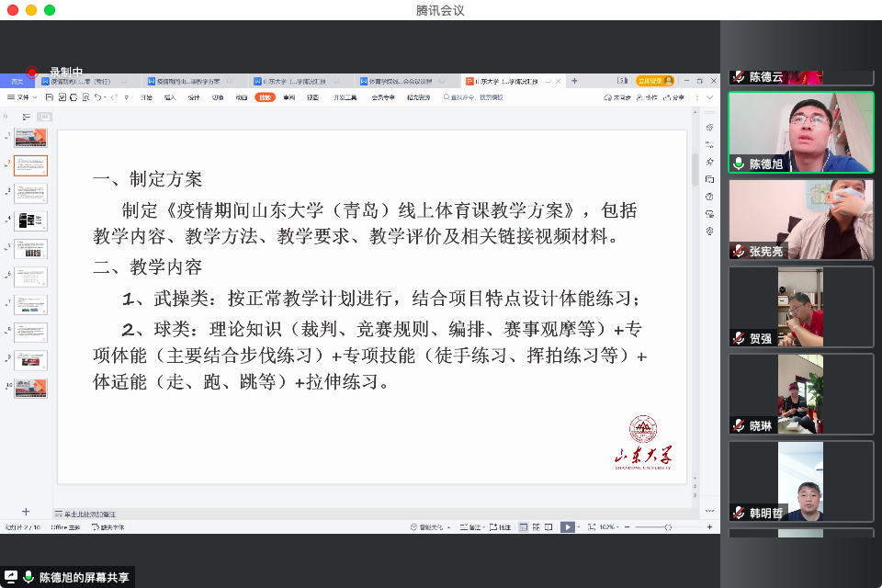Click the undo arrow icon
The height and width of the screenshot is (588, 882).
[98, 96]
